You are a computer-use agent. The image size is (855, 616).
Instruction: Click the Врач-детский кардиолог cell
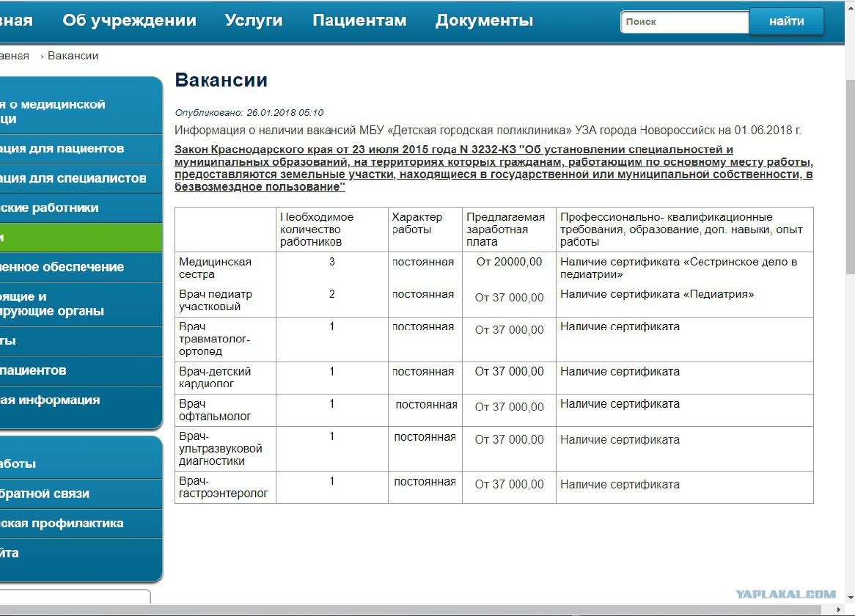pyautogui.click(x=225, y=377)
